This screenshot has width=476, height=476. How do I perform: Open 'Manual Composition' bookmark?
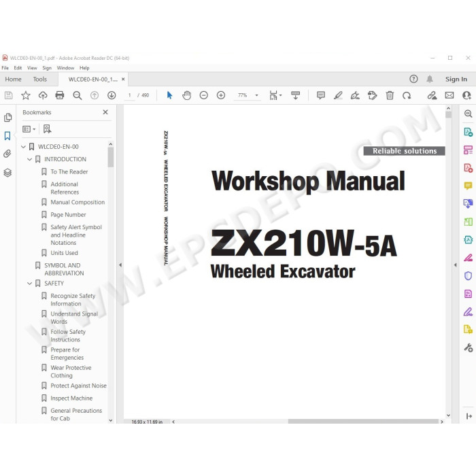coord(78,202)
